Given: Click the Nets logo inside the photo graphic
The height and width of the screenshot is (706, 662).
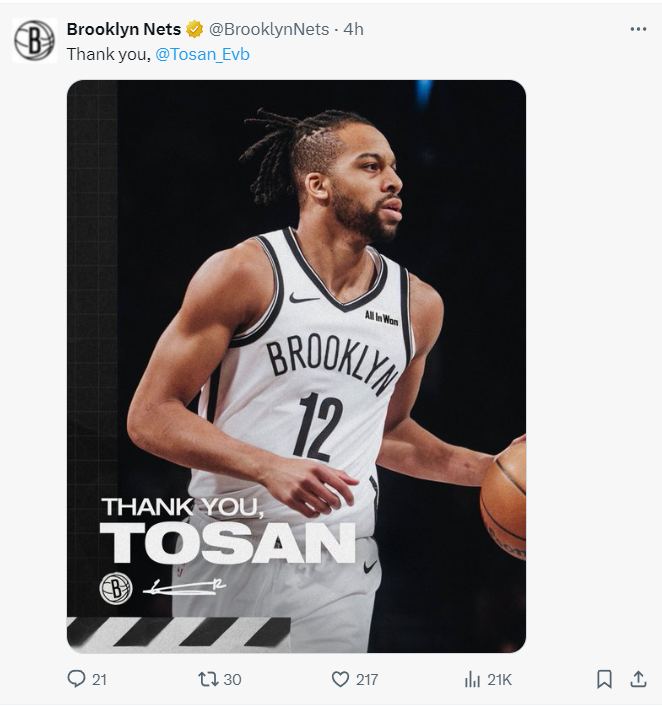Looking at the screenshot, I should [x=116, y=588].
